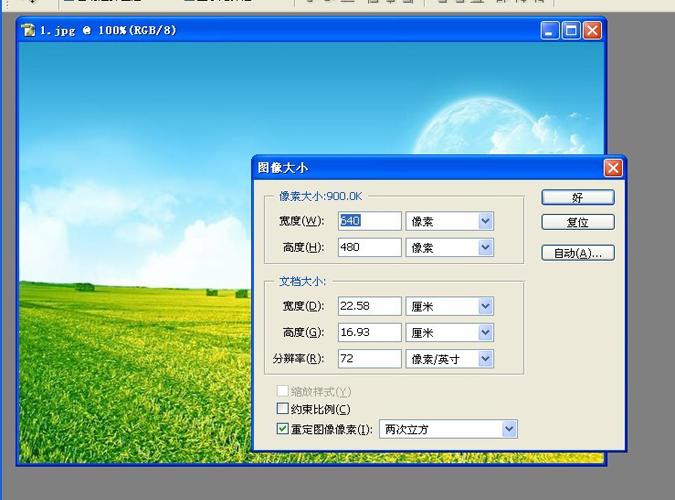Viewport: 675px width, 500px height.
Task: Confirm with the 好 button
Action: [577, 197]
